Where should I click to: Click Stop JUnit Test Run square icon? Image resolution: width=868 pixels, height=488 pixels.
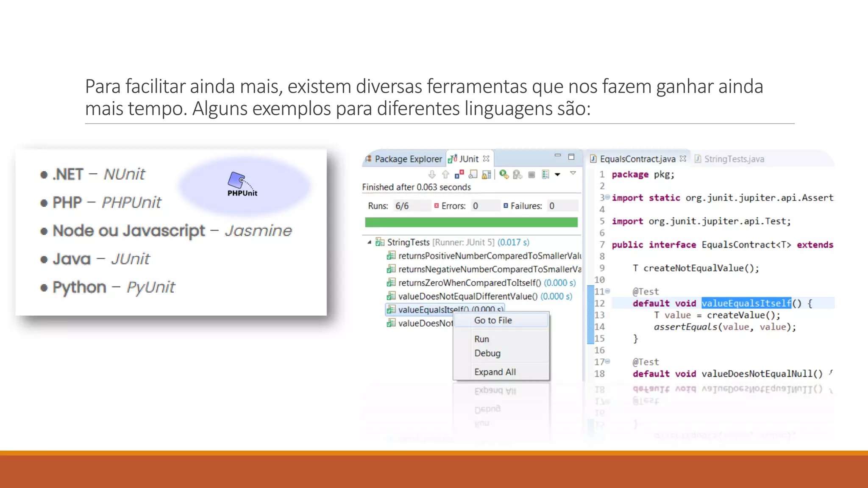coord(531,175)
